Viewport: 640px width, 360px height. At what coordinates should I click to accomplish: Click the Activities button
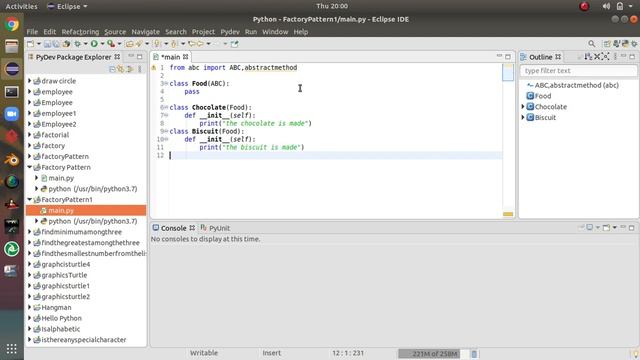click(x=21, y=6)
